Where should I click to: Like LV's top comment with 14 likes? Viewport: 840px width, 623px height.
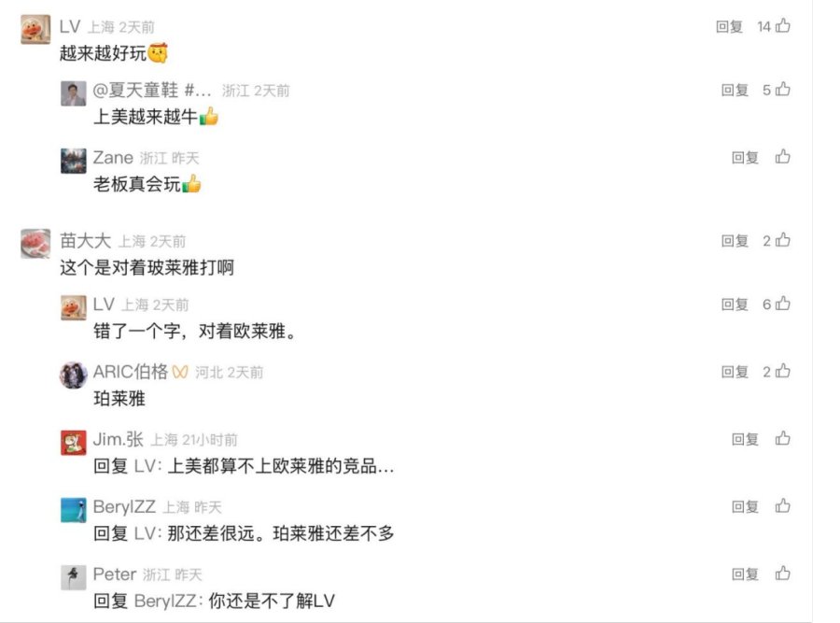[x=783, y=26]
